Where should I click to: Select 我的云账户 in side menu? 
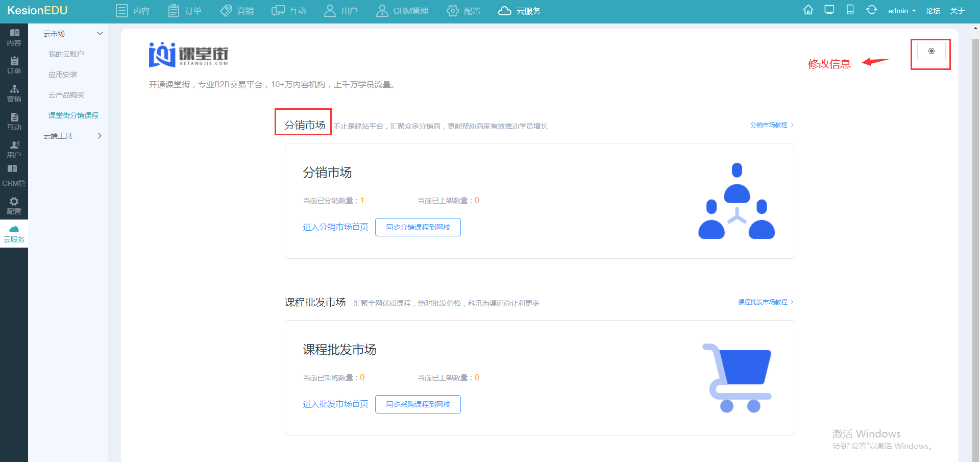coord(66,54)
